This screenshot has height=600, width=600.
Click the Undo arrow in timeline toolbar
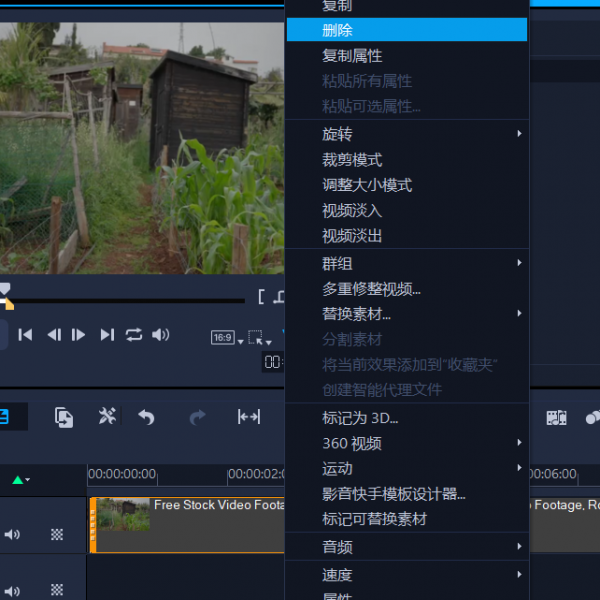pyautogui.click(x=146, y=417)
